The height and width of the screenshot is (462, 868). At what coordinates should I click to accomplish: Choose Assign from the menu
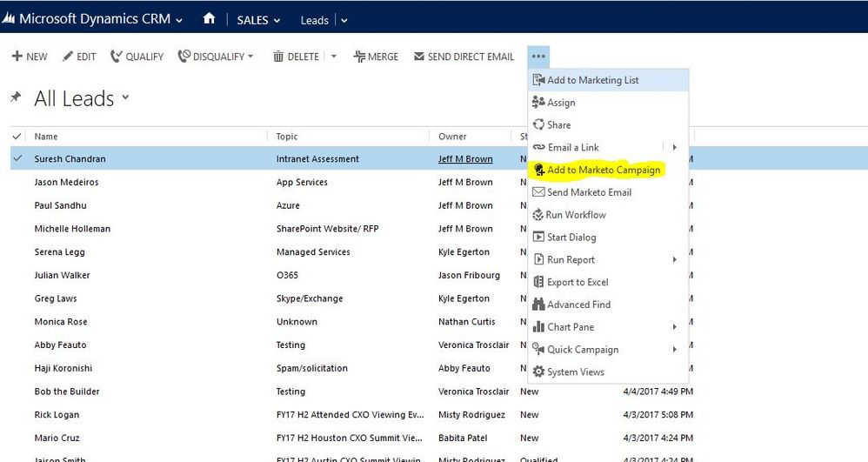click(x=608, y=102)
